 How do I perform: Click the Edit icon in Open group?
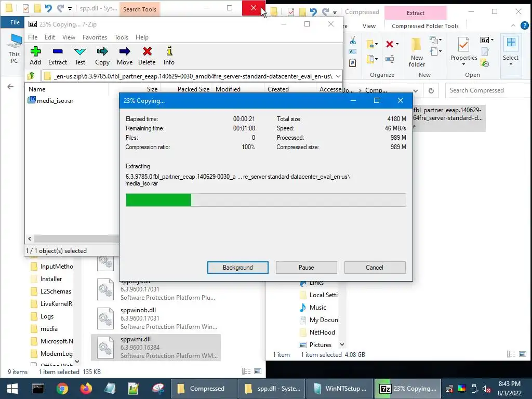[485, 51]
